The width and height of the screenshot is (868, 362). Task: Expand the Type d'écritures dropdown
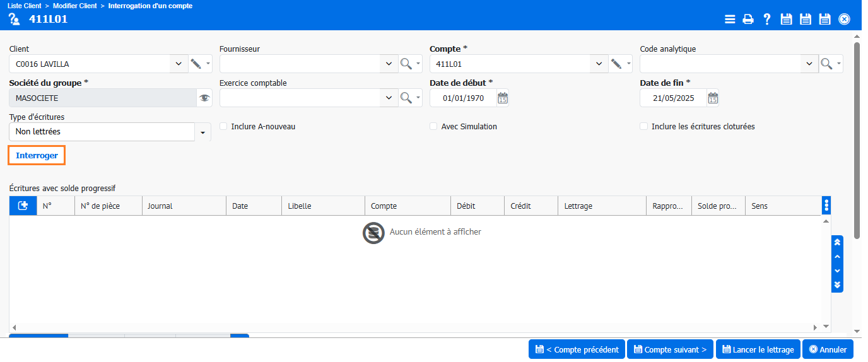pos(202,132)
